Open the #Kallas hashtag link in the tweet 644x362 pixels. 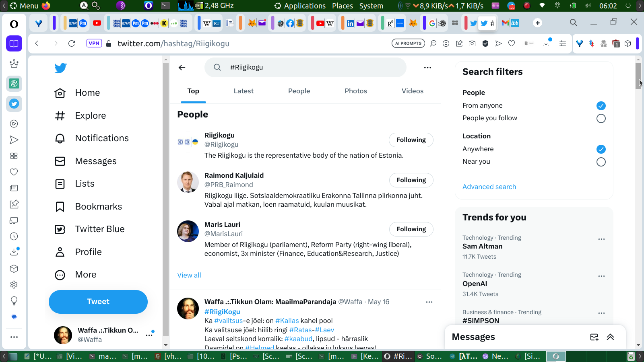click(287, 321)
